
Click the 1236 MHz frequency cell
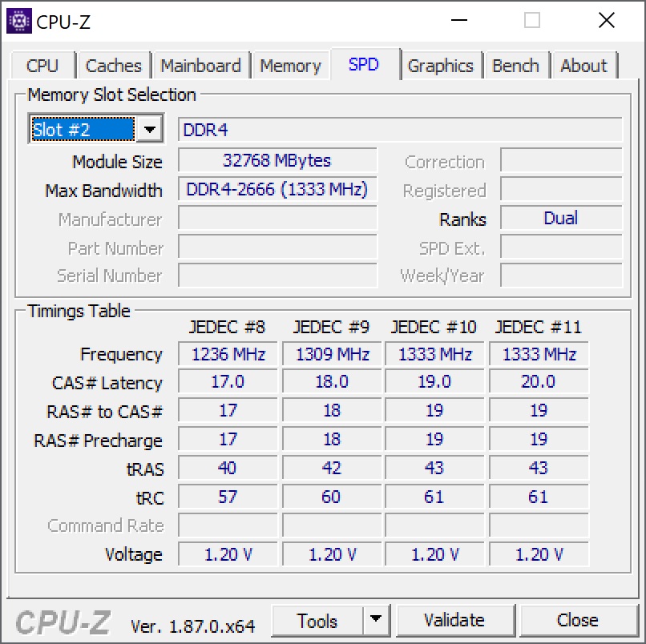228,354
